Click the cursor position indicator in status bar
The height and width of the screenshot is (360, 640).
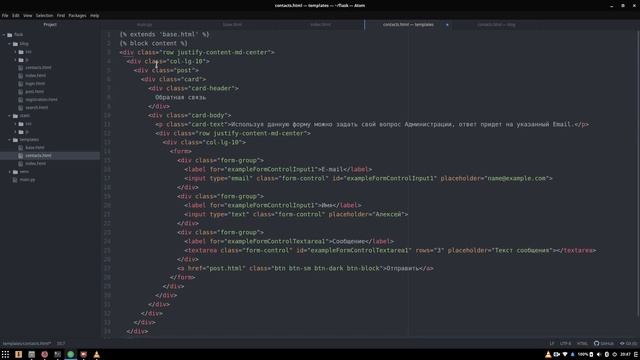[61, 344]
